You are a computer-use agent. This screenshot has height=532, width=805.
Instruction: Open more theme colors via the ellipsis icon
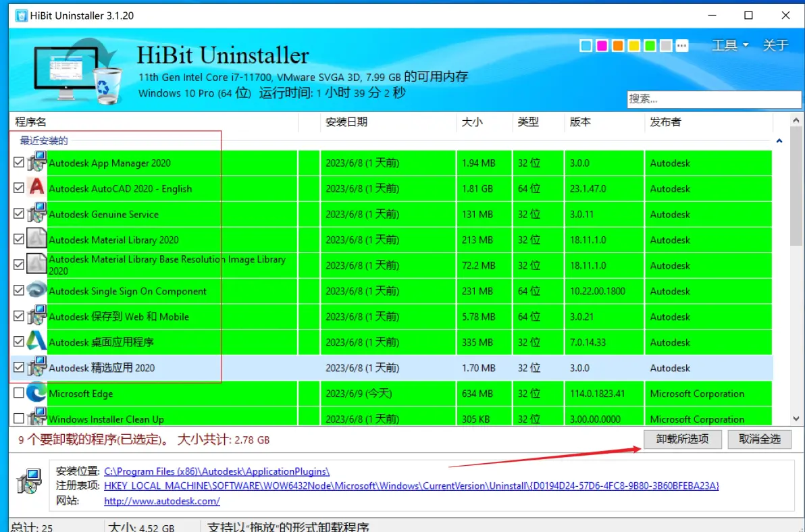(682, 46)
